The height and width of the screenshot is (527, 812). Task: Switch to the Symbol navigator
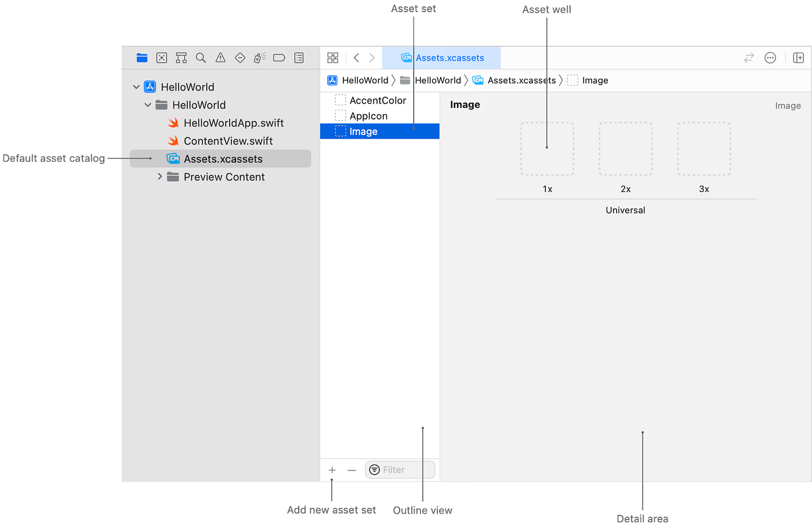(182, 58)
